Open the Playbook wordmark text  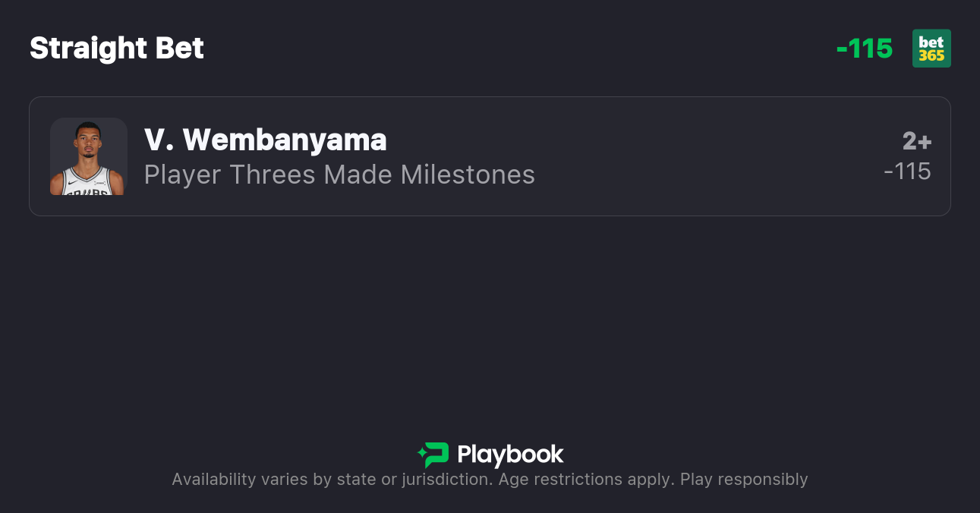click(x=510, y=455)
